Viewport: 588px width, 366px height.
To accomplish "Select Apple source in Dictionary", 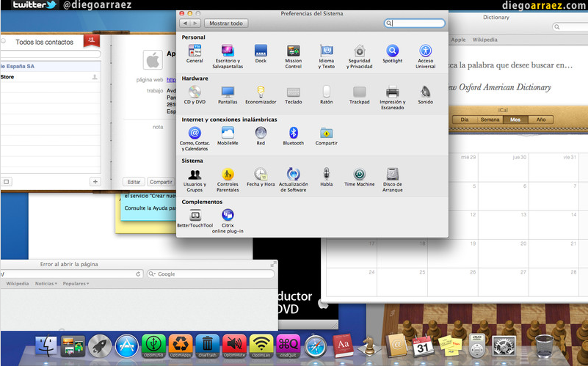I will click(458, 40).
